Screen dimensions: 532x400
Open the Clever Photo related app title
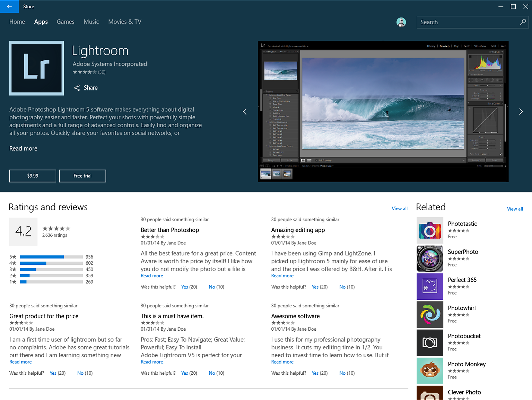pyautogui.click(x=464, y=392)
